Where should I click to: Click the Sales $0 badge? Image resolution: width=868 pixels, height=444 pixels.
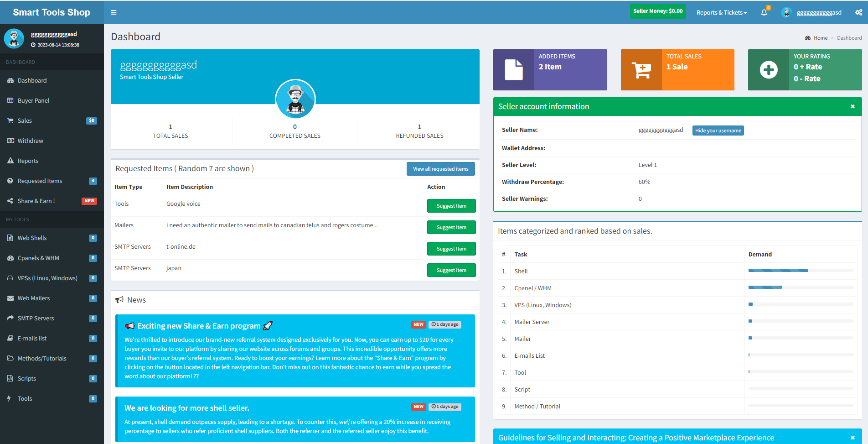coord(92,120)
